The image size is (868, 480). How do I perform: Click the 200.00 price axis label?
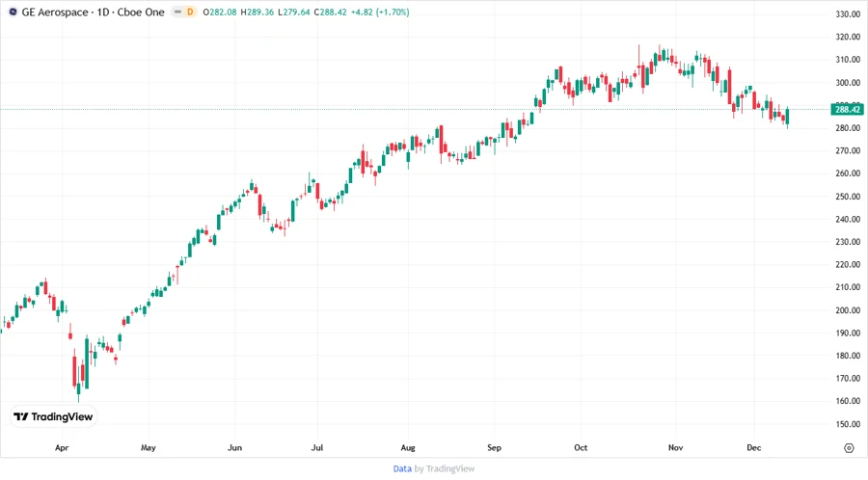click(848, 310)
